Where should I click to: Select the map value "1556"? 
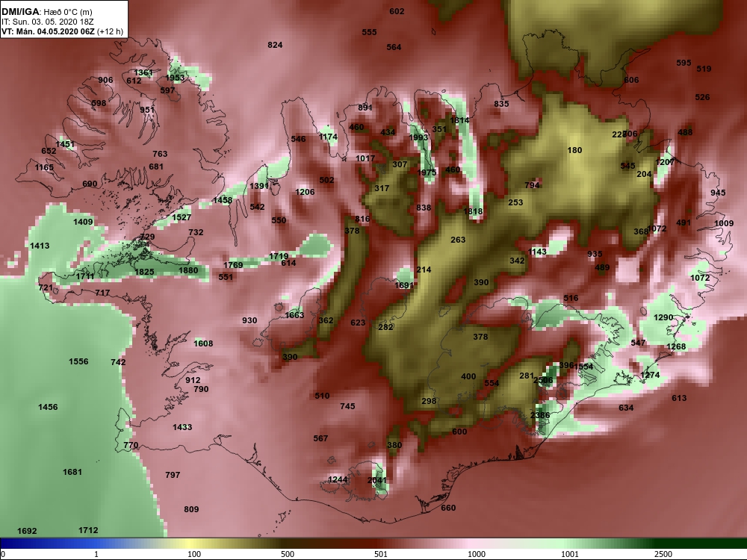coord(78,361)
